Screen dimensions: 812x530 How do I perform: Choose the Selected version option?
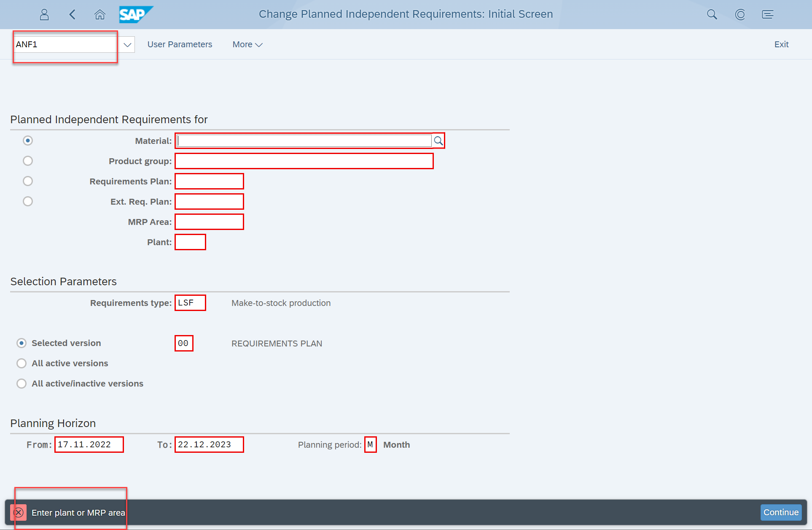coord(22,343)
